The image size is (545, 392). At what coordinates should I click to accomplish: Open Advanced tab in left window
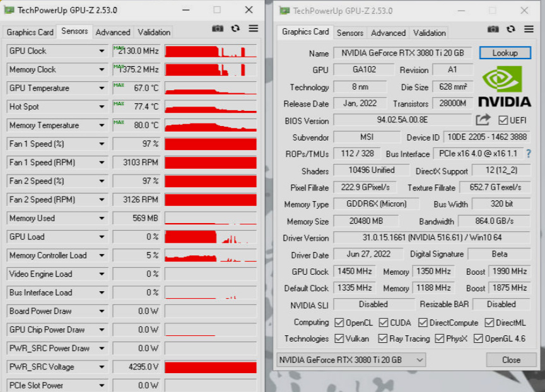point(113,32)
